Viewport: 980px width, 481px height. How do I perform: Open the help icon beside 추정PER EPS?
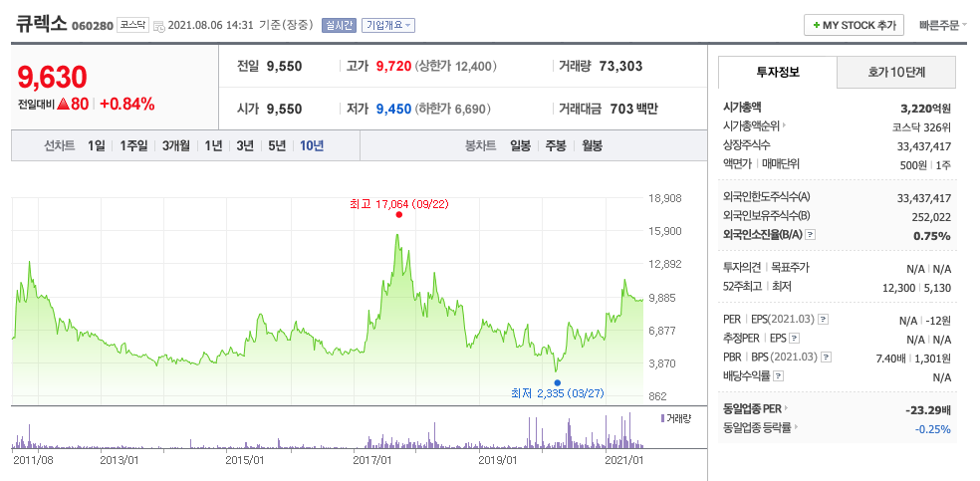tap(795, 339)
